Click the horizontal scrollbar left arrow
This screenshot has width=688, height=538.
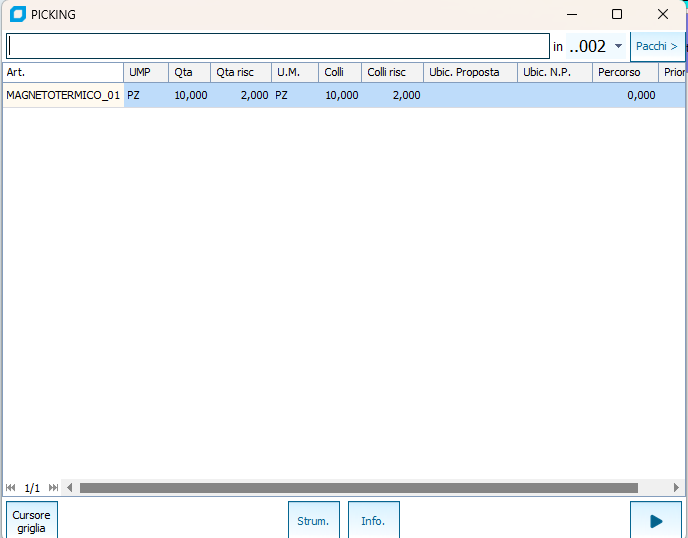69,488
